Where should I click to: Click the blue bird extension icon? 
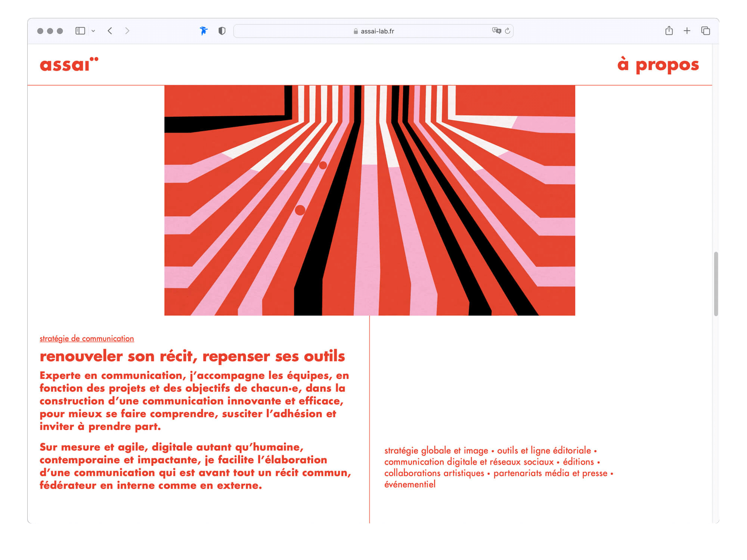click(x=204, y=31)
